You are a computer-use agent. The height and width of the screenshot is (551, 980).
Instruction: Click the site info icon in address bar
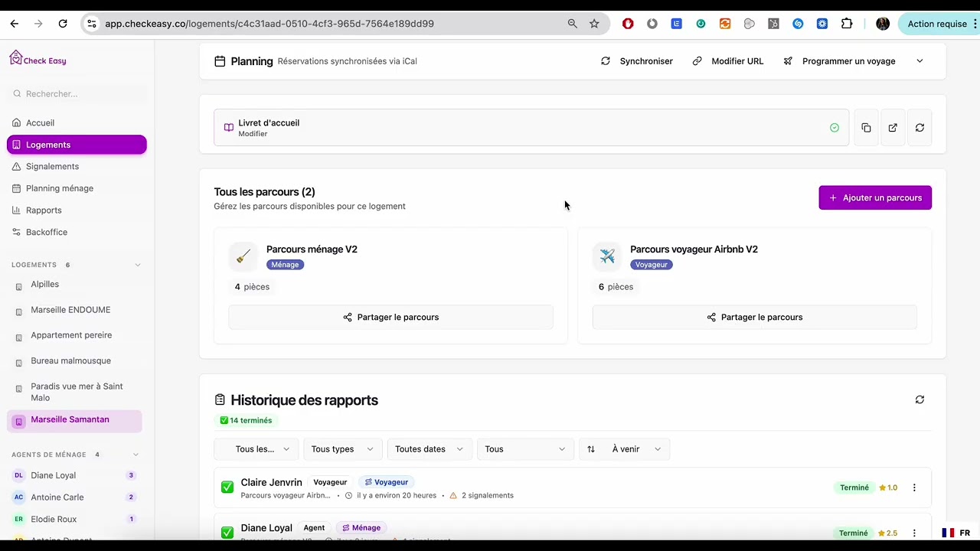pyautogui.click(x=91, y=24)
